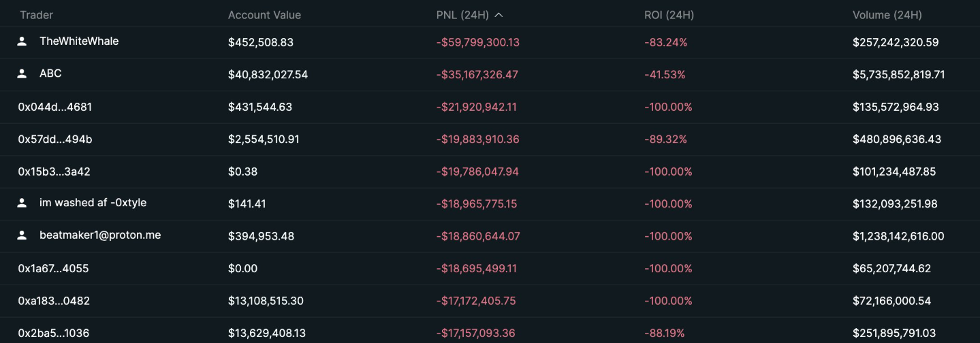Toggle PNL (24H) sort arrow
Image resolution: width=980 pixels, height=343 pixels.
499,15
